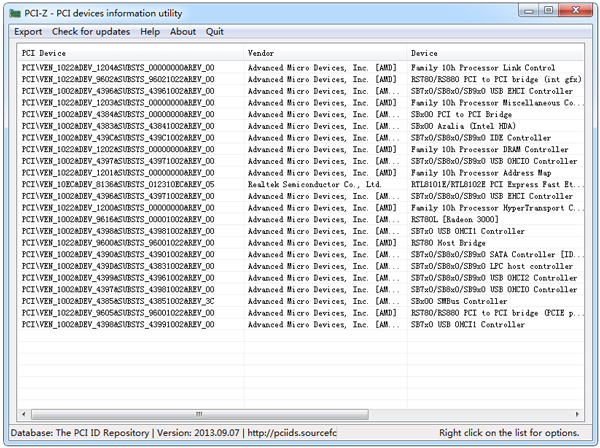Click 'Family 10h Processor HyperTransport C...' cell
Viewport: 600px width, 448px height.
(x=497, y=208)
